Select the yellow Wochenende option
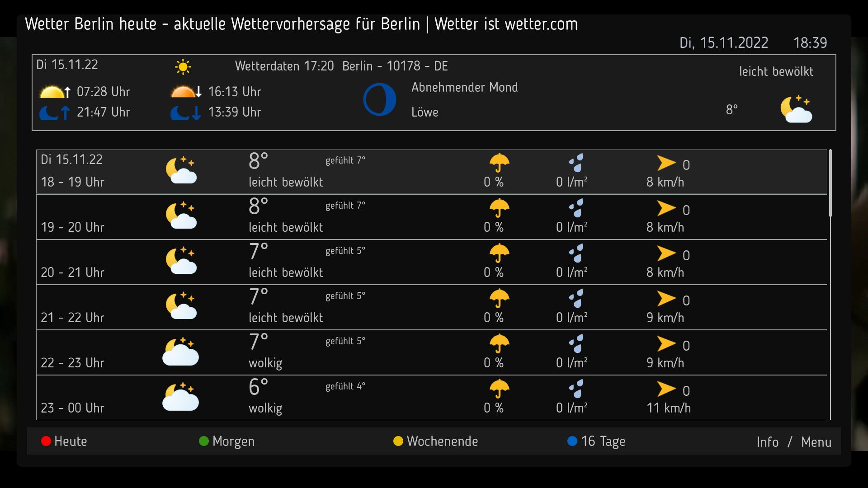 click(x=436, y=441)
